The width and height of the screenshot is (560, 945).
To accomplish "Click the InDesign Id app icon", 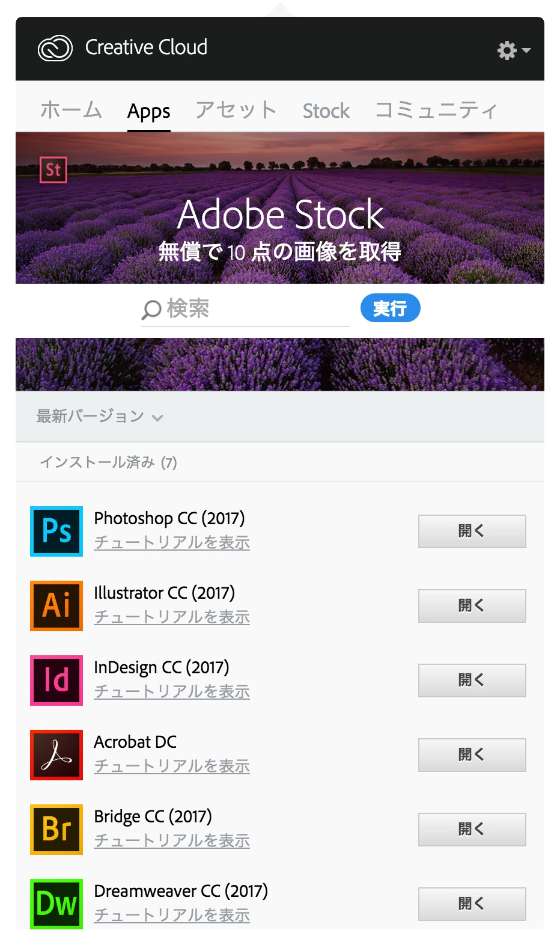I will point(56,680).
